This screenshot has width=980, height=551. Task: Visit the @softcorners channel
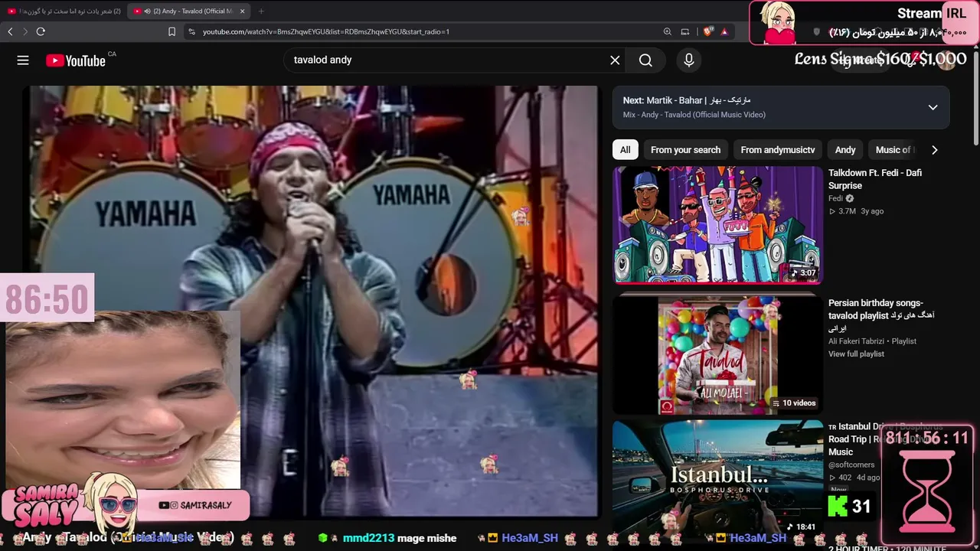pos(851,465)
